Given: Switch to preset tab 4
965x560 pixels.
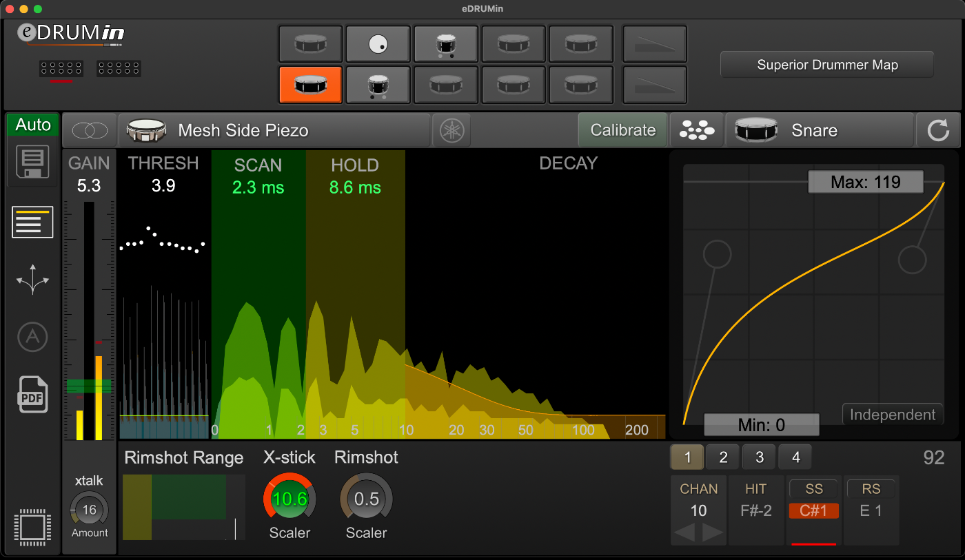Looking at the screenshot, I should (x=795, y=457).
